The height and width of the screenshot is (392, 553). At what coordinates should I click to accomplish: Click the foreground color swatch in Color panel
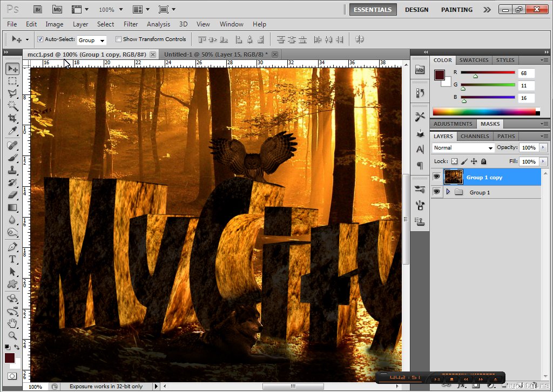(x=439, y=75)
